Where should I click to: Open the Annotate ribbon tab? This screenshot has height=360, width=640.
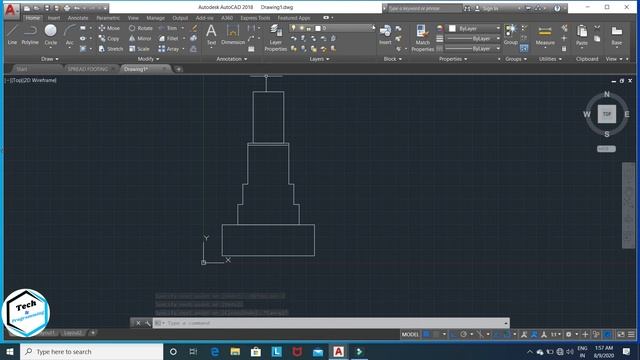[78, 18]
